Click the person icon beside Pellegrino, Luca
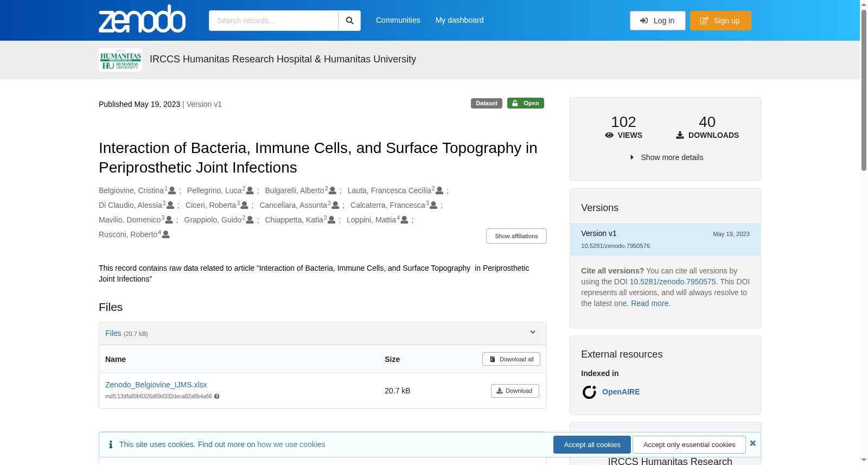This screenshot has height=465, width=868. (x=250, y=190)
